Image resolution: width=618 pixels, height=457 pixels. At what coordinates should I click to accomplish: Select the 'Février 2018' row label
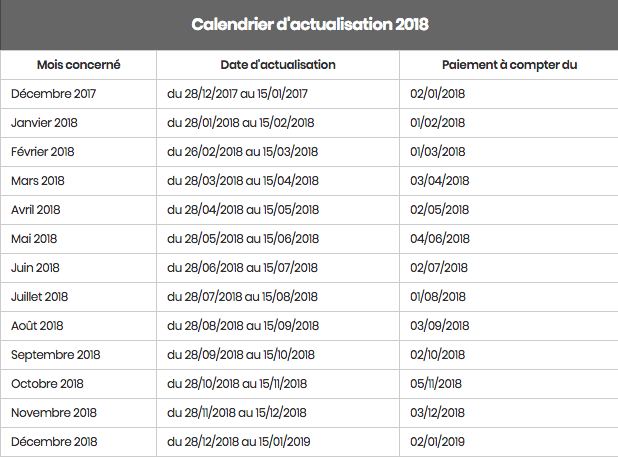(43, 152)
